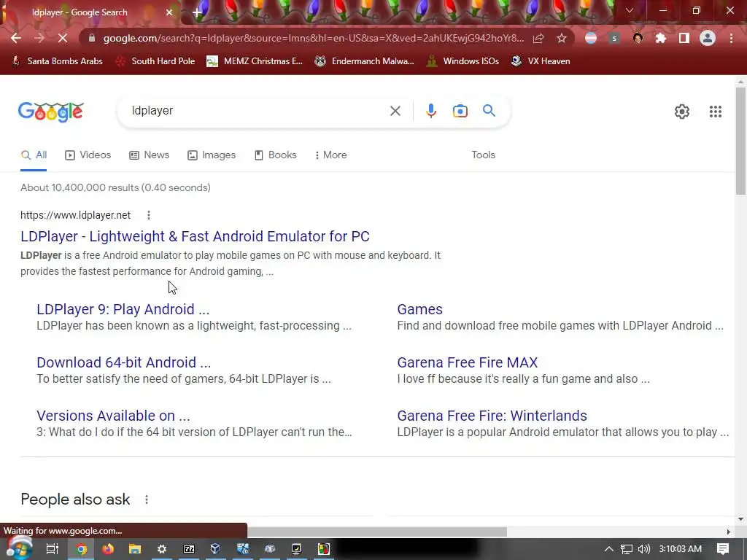The image size is (747, 560).
Task: Click the magnifier search button
Action: tap(489, 111)
